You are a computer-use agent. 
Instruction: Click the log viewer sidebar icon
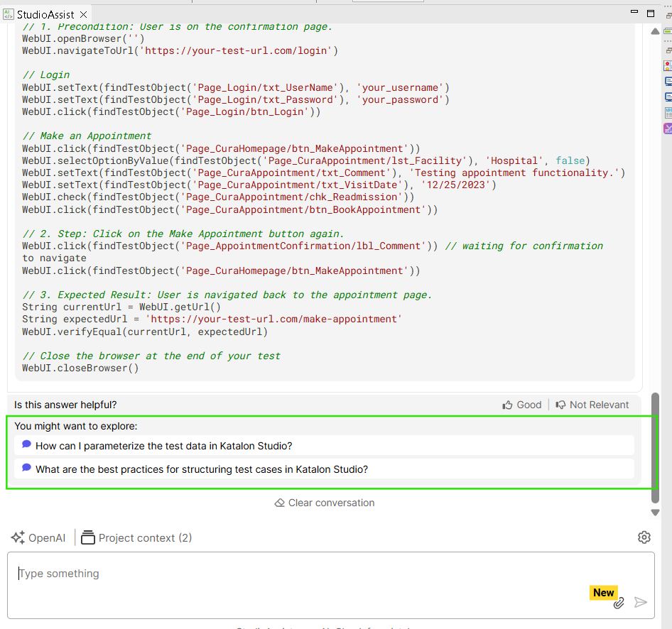pyautogui.click(x=668, y=113)
